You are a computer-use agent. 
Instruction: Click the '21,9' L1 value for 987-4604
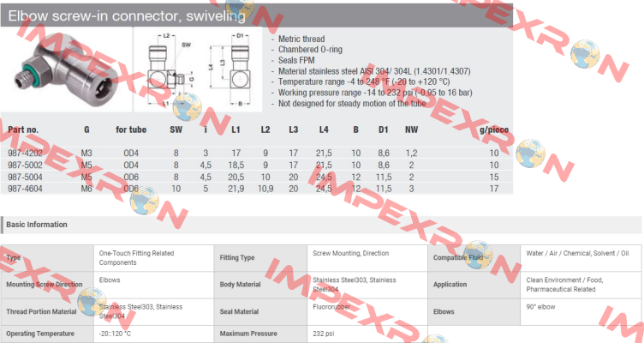(x=236, y=189)
